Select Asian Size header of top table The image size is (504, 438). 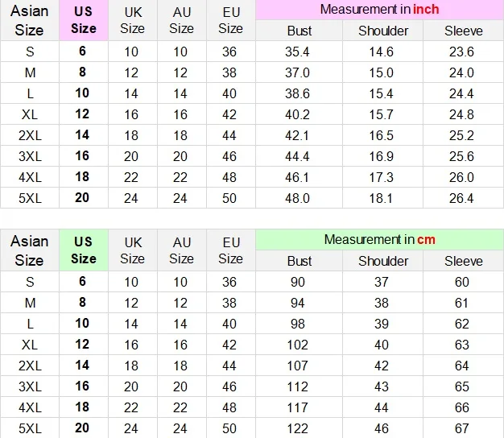30,20
